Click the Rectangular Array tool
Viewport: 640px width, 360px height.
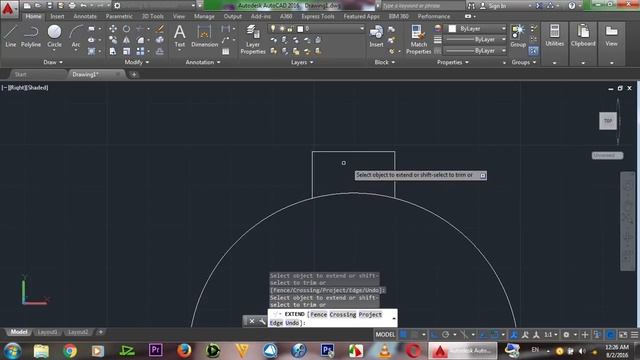click(x=140, y=51)
